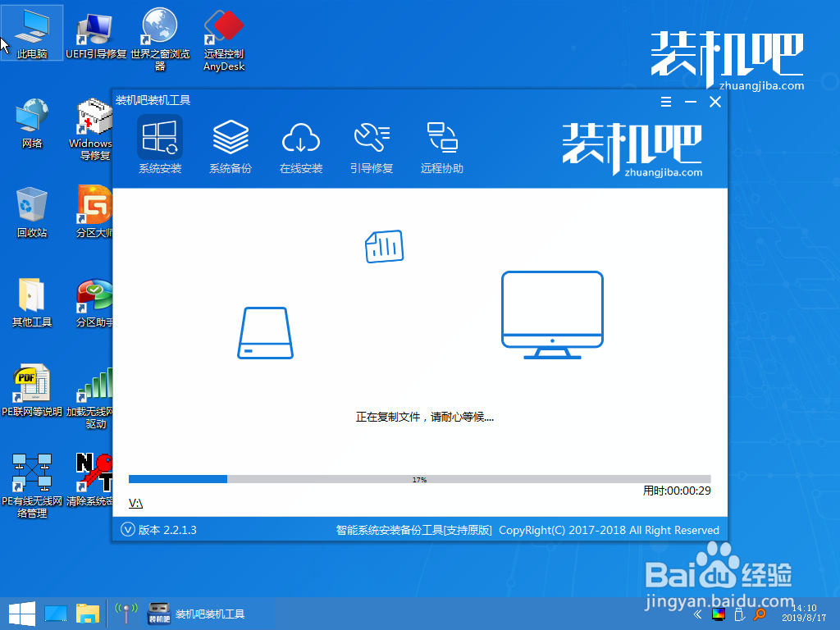
Task: Click the colorful display tray icon
Action: coord(719,614)
